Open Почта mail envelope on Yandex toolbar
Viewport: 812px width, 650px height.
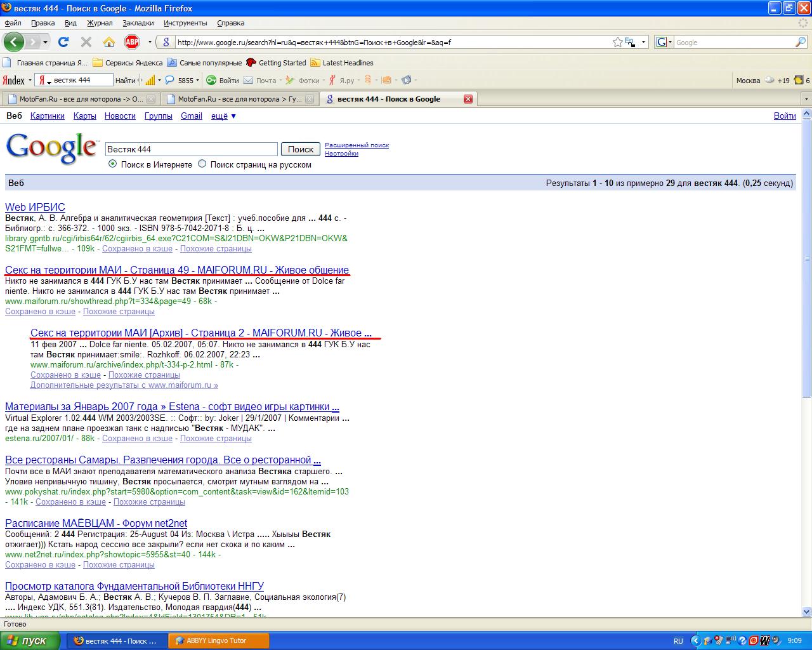click(260, 80)
